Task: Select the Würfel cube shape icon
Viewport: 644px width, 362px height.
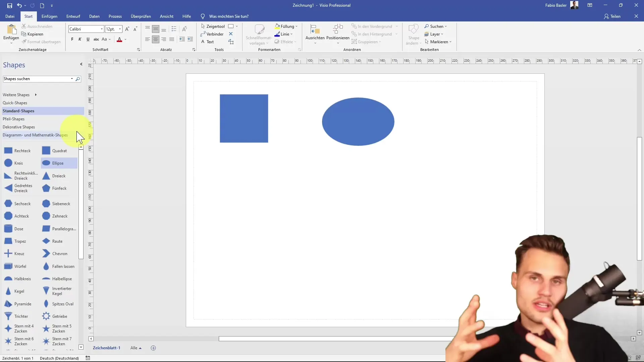Action: [8, 266]
